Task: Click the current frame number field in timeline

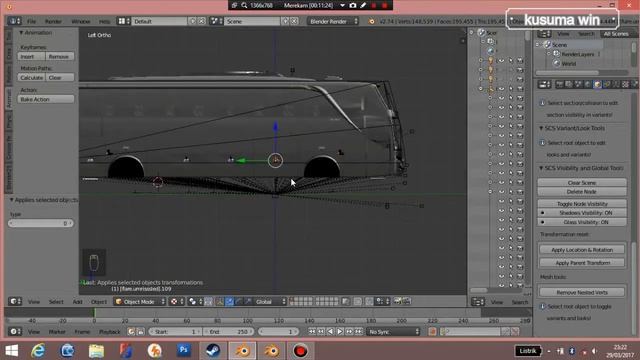Action: (x=278, y=332)
